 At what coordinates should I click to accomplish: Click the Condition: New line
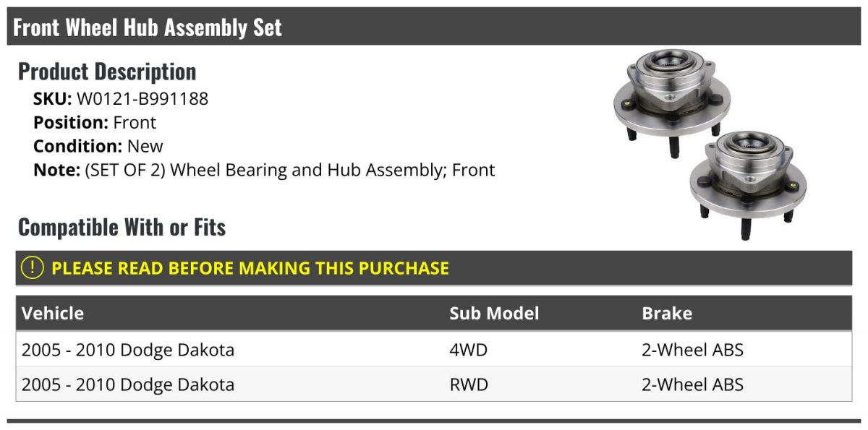tap(98, 146)
